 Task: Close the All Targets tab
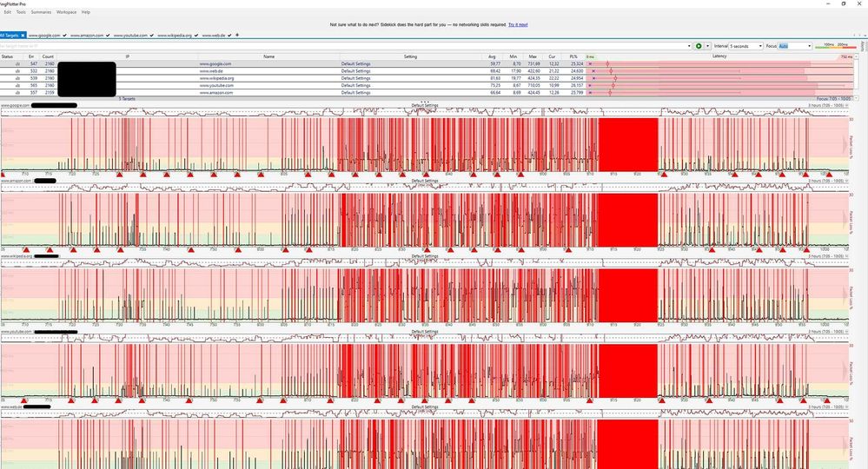pyautogui.click(x=23, y=36)
